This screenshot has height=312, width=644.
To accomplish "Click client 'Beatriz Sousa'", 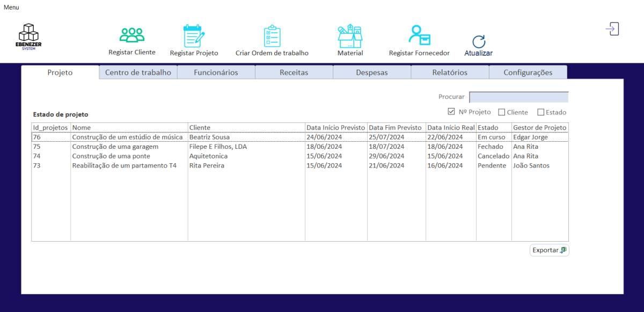I will coord(209,137).
